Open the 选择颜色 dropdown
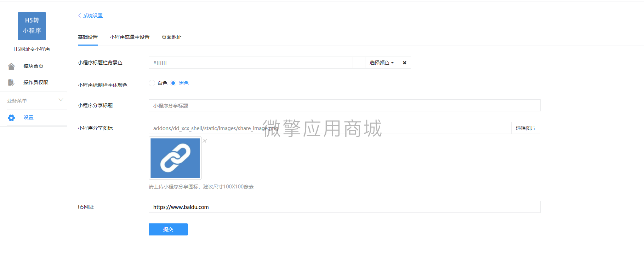 (x=382, y=63)
